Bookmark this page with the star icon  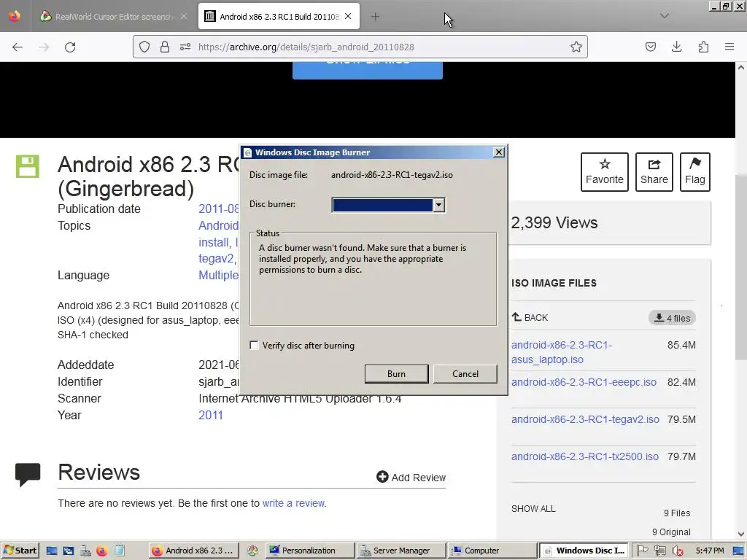click(576, 47)
